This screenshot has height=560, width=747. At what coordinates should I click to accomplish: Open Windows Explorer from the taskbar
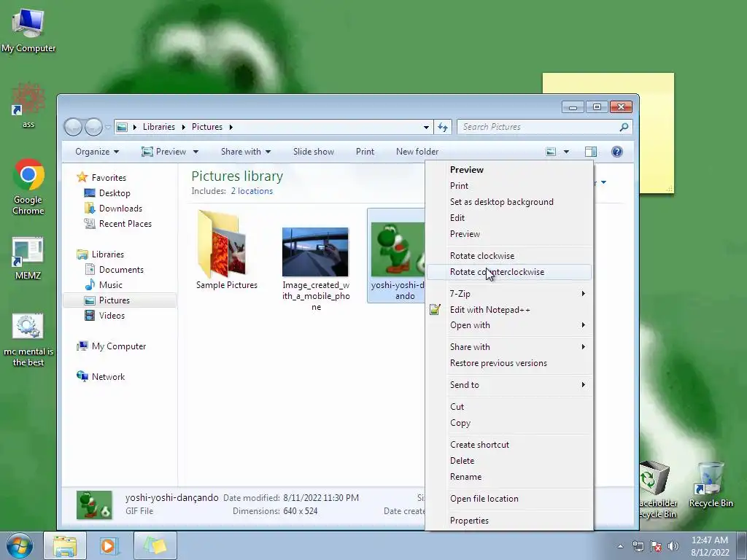pos(65,545)
